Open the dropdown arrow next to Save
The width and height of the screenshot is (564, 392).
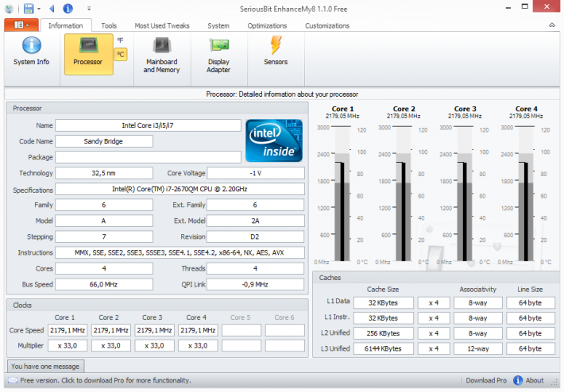[x=38, y=8]
